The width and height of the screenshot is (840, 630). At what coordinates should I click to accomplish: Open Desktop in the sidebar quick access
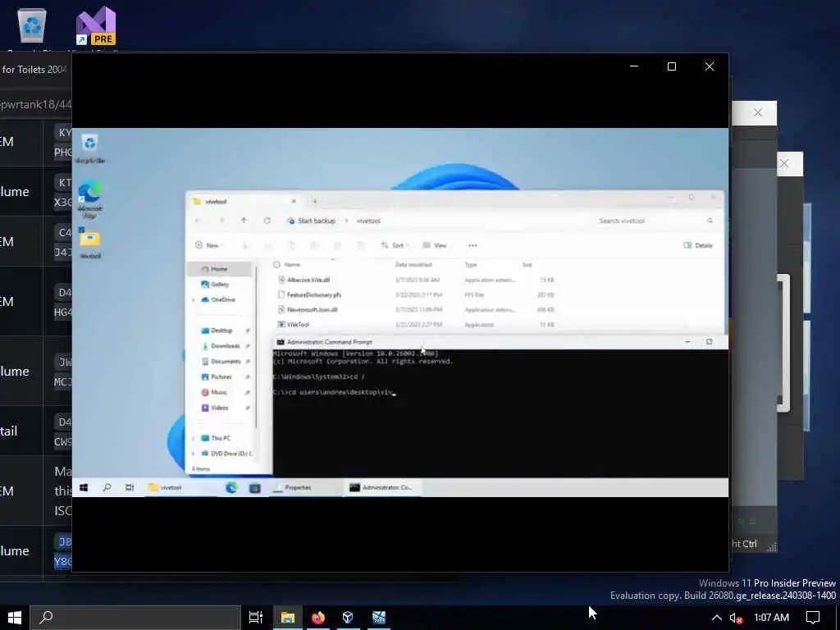[221, 331]
